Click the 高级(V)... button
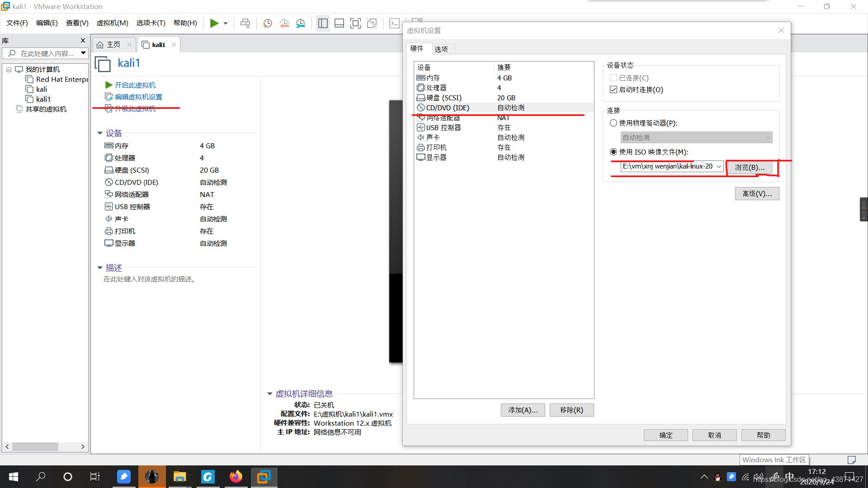868x488 pixels. (757, 194)
